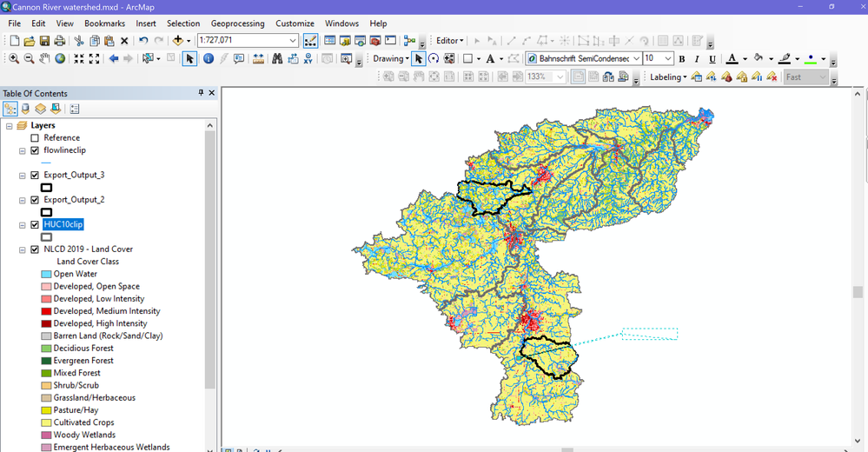Save the map document

click(44, 41)
